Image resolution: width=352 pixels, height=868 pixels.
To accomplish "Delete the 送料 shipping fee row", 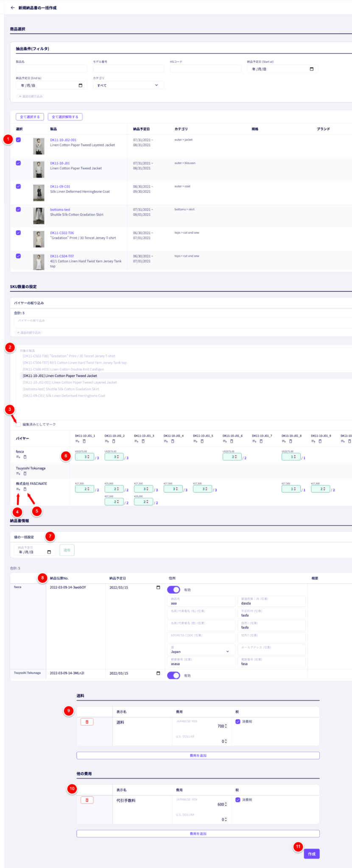I will (87, 722).
